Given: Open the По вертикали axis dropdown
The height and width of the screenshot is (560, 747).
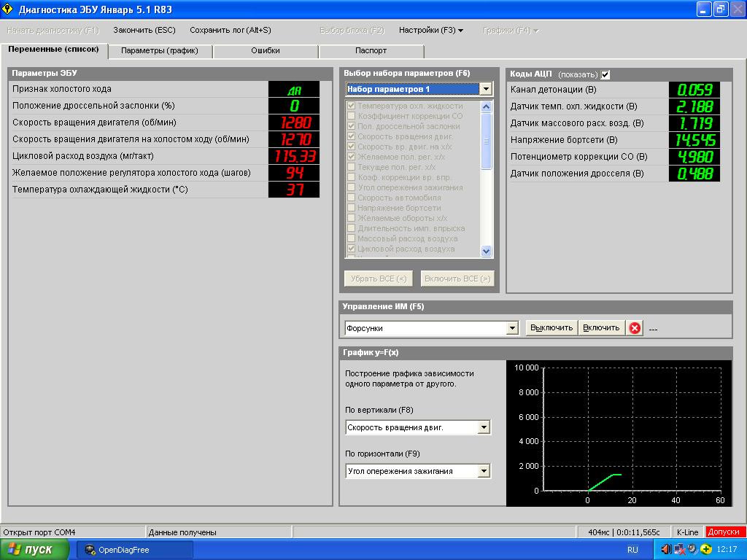Looking at the screenshot, I should point(484,427).
